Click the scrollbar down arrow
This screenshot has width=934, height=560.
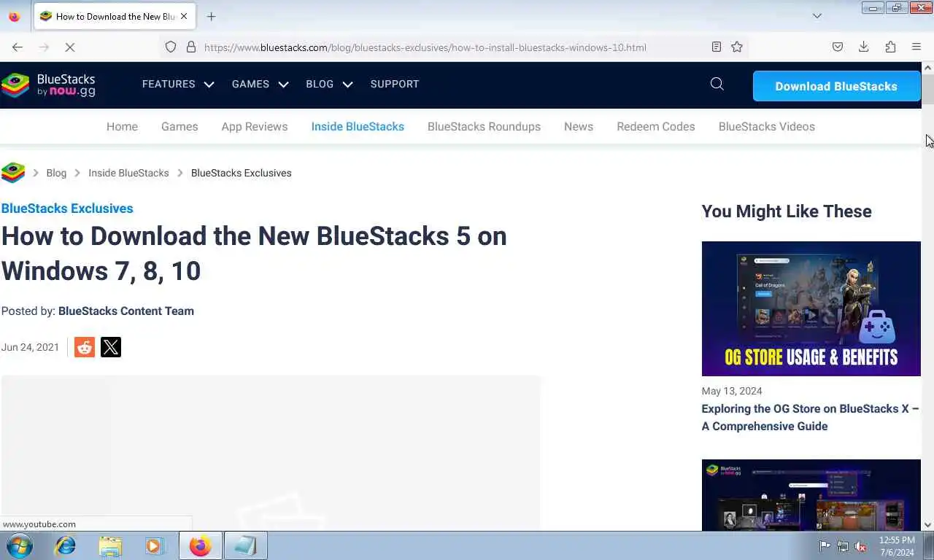(x=927, y=524)
